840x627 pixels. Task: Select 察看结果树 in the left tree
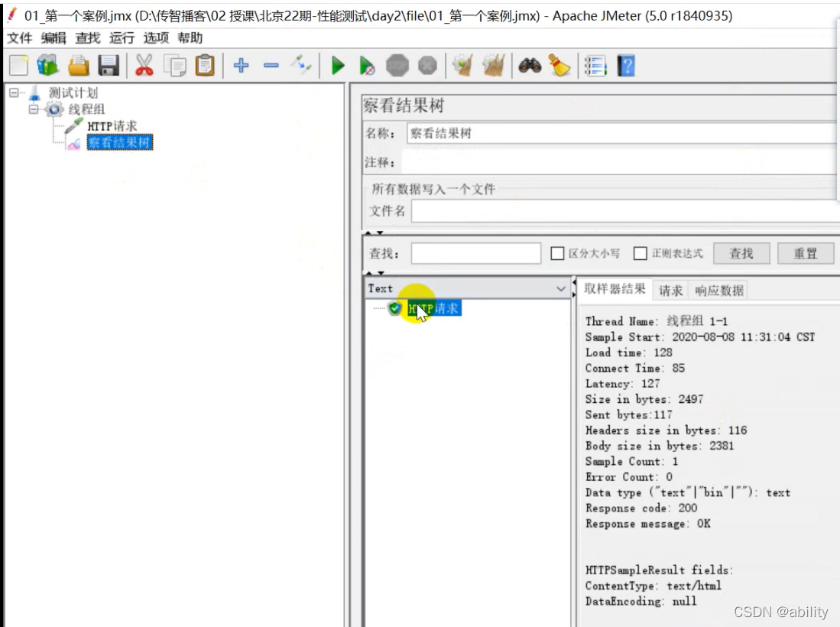pyautogui.click(x=119, y=142)
